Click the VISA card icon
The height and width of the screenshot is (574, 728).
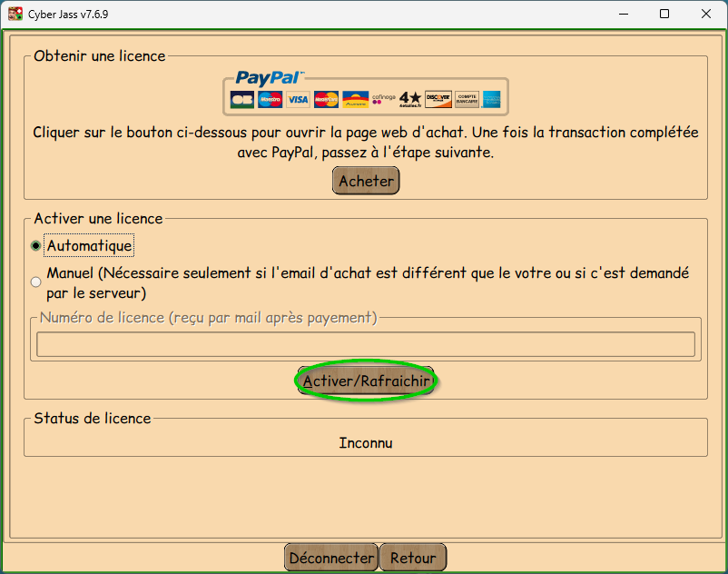tap(298, 99)
